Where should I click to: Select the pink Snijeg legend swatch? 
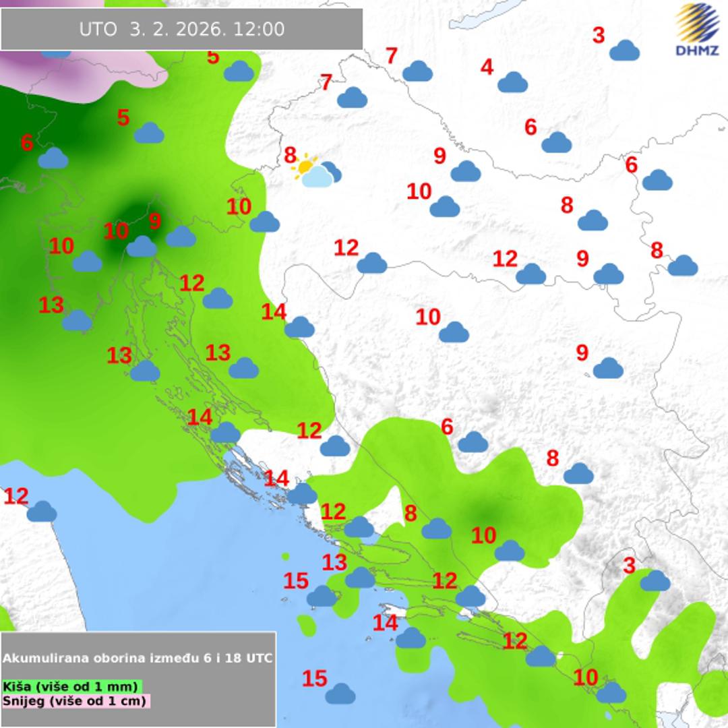(75, 700)
